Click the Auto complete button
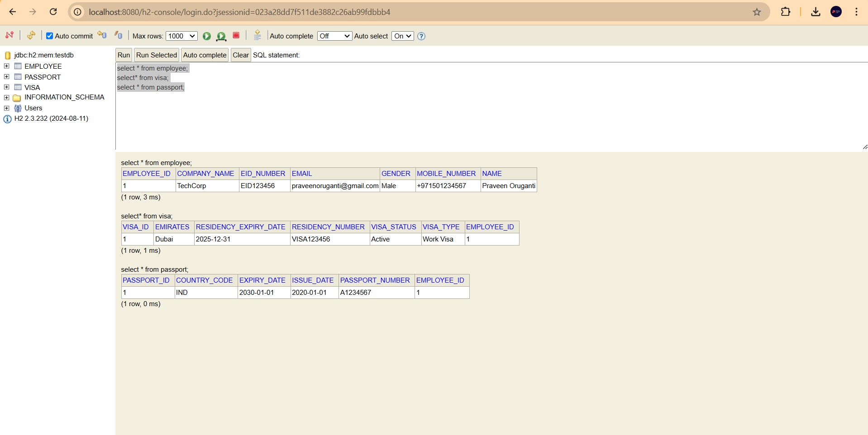 click(205, 55)
